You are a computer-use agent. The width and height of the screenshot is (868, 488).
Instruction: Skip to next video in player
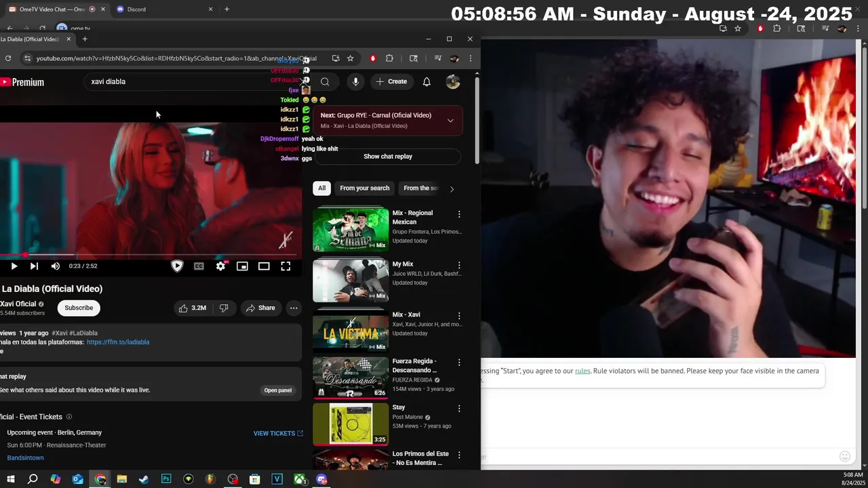[34, 266]
